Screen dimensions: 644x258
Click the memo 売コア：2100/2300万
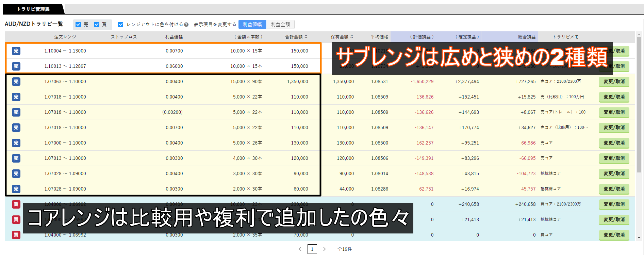click(561, 81)
